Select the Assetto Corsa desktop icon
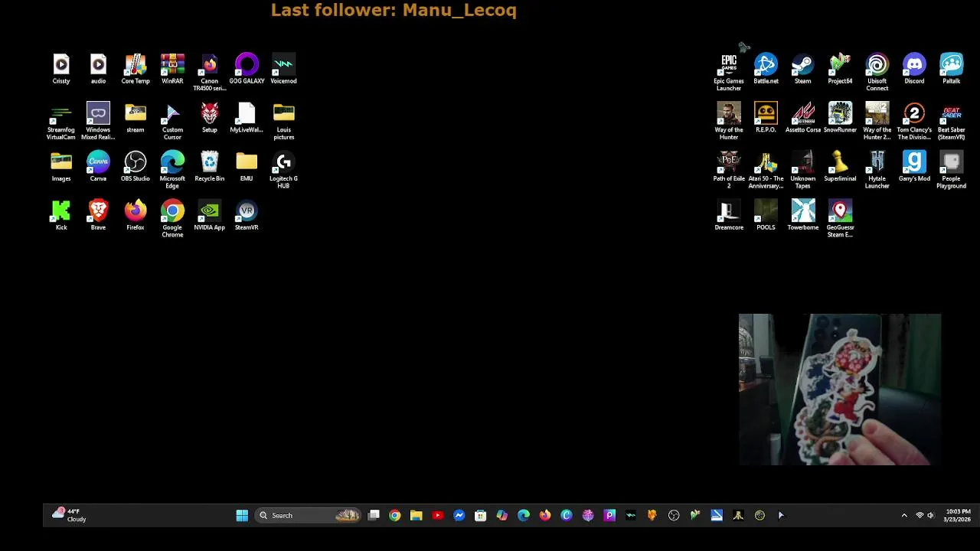 802,118
